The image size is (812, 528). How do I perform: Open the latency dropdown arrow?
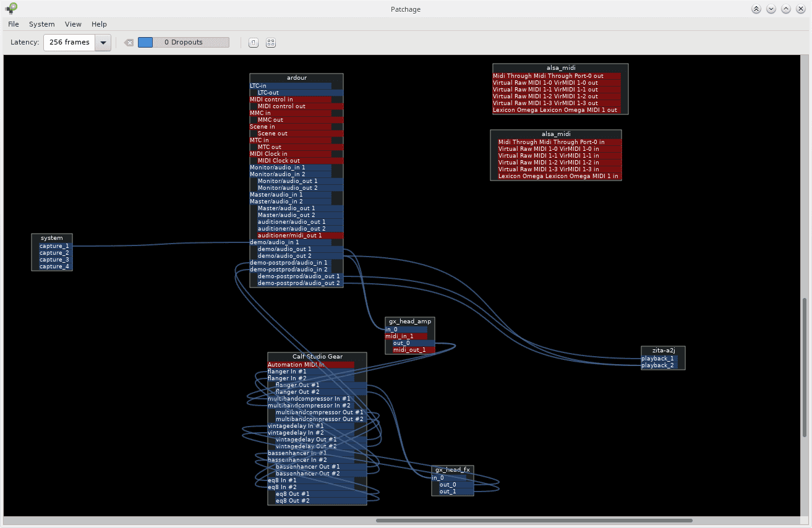point(103,43)
